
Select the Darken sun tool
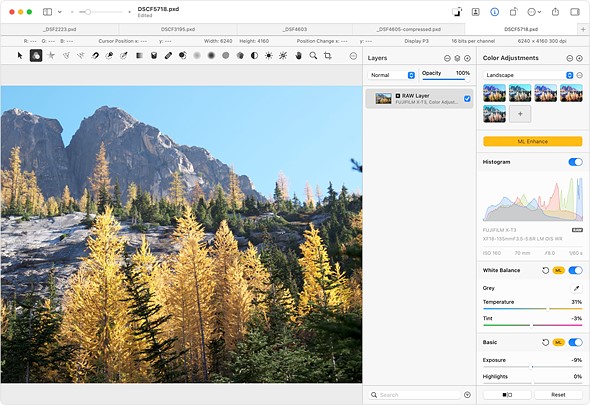tap(283, 56)
